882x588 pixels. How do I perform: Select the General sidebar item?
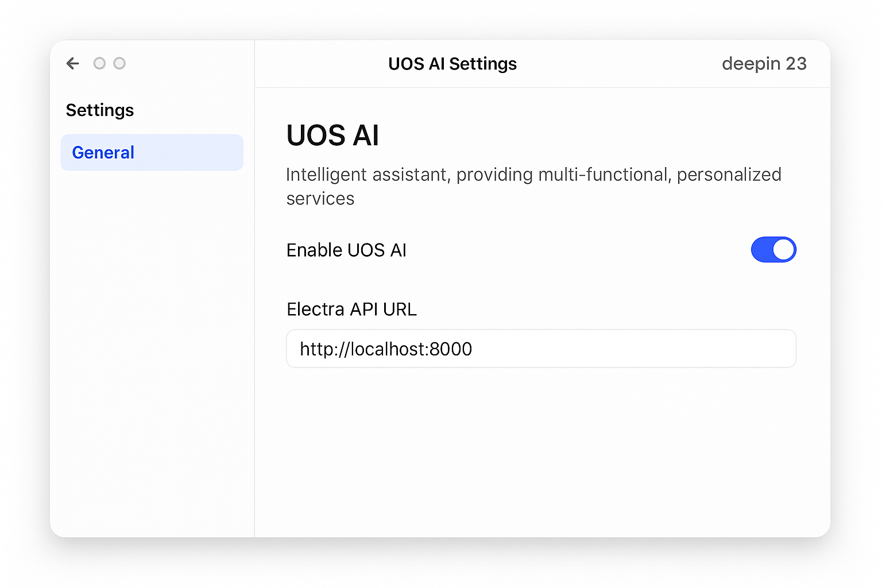click(x=152, y=153)
